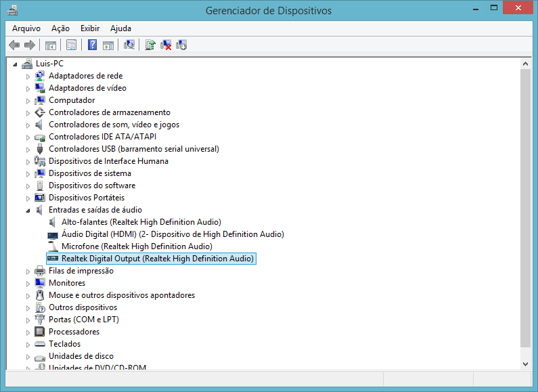Click the Adaptadores de rede network icon

40,76
